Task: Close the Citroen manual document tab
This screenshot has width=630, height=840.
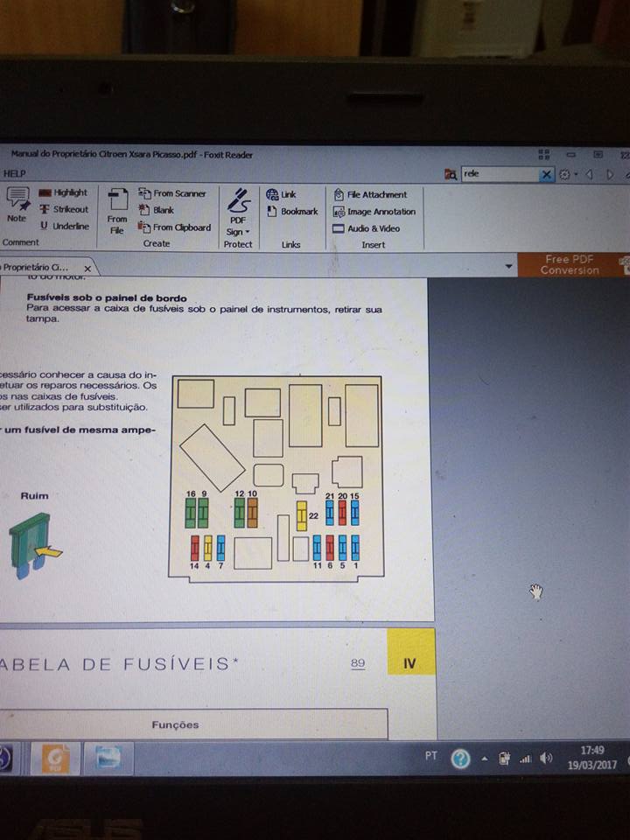Action: [x=87, y=268]
